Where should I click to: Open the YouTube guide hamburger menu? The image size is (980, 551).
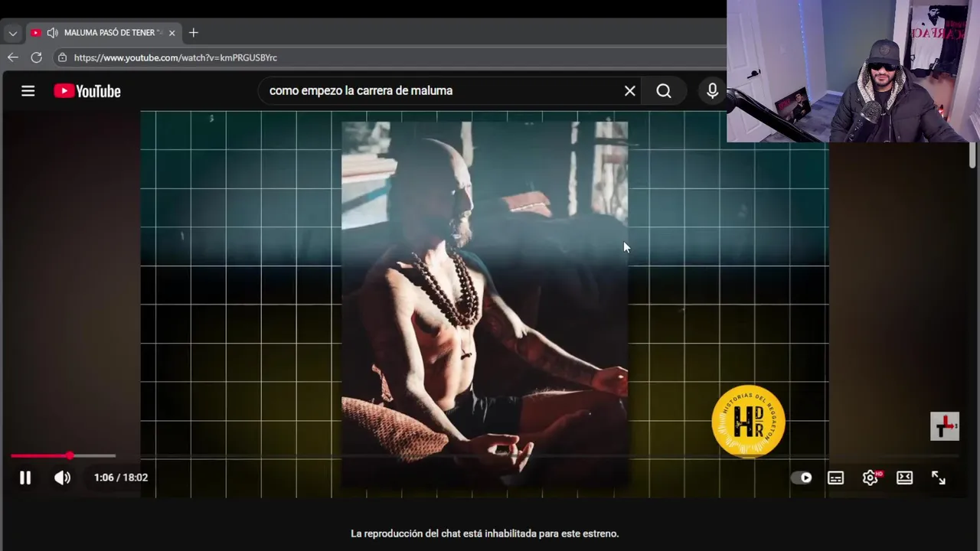[28, 91]
